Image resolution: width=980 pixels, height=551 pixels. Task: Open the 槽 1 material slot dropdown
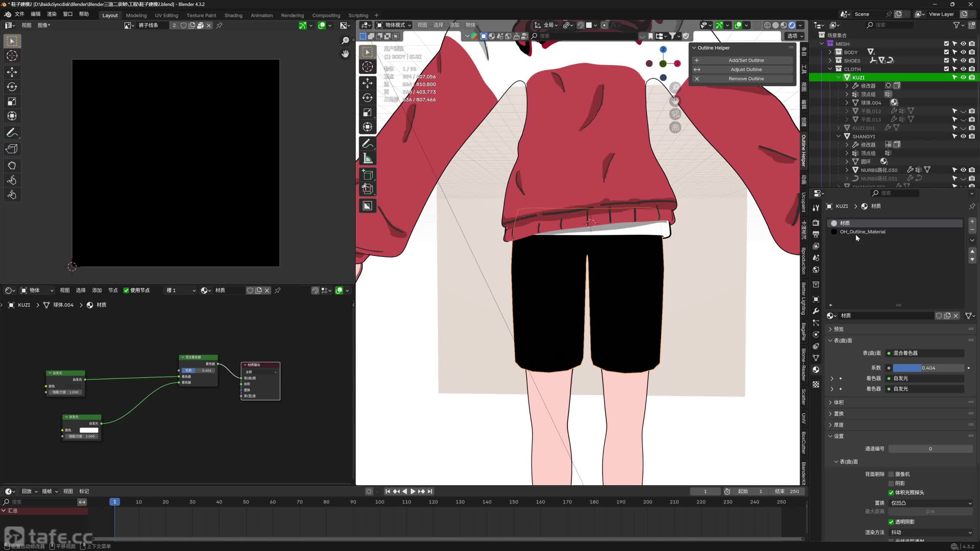(180, 290)
